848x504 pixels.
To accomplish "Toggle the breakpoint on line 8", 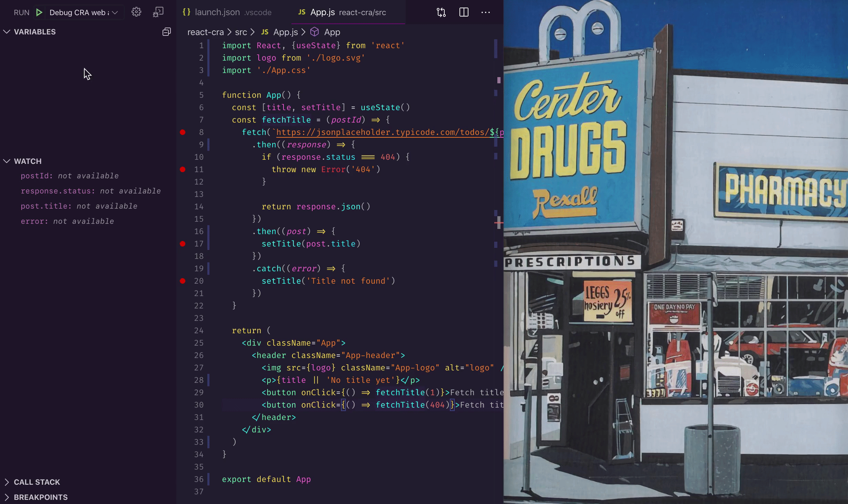I will pos(183,132).
